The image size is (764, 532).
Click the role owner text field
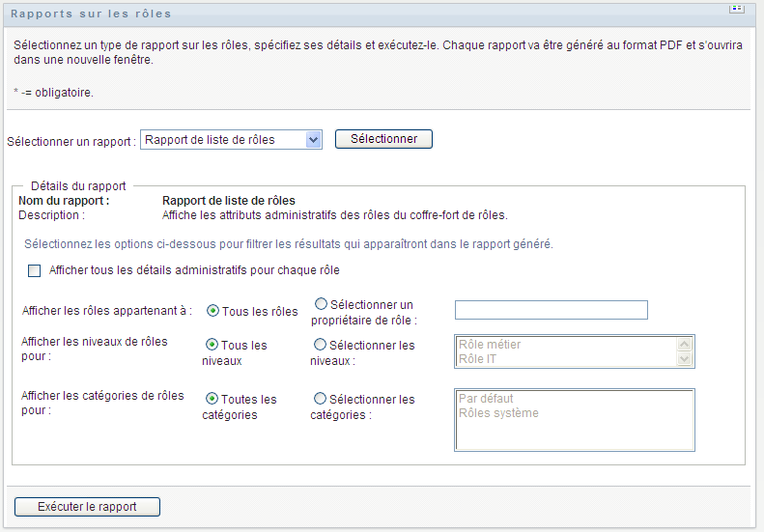[551, 310]
